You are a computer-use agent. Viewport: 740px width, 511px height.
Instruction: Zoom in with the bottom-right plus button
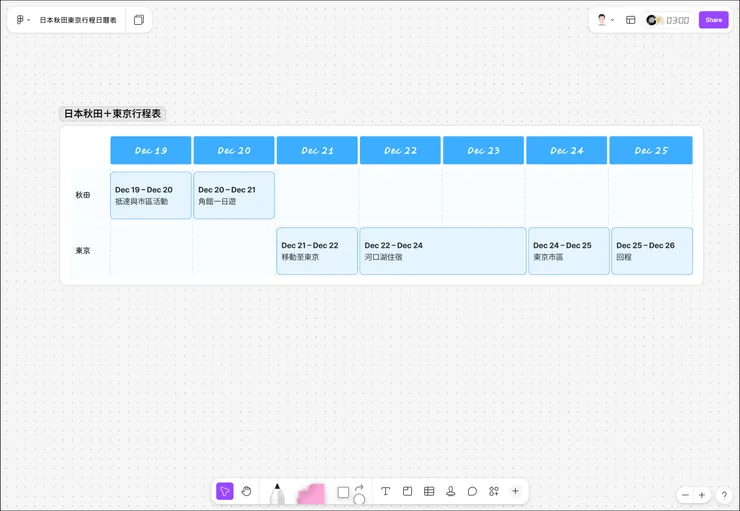click(x=702, y=495)
